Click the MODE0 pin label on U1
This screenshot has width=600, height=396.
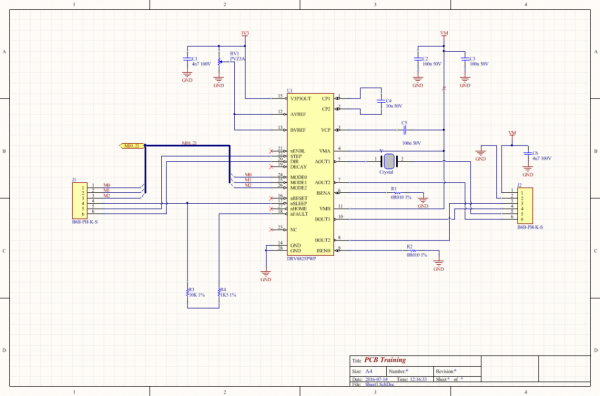tap(298, 177)
